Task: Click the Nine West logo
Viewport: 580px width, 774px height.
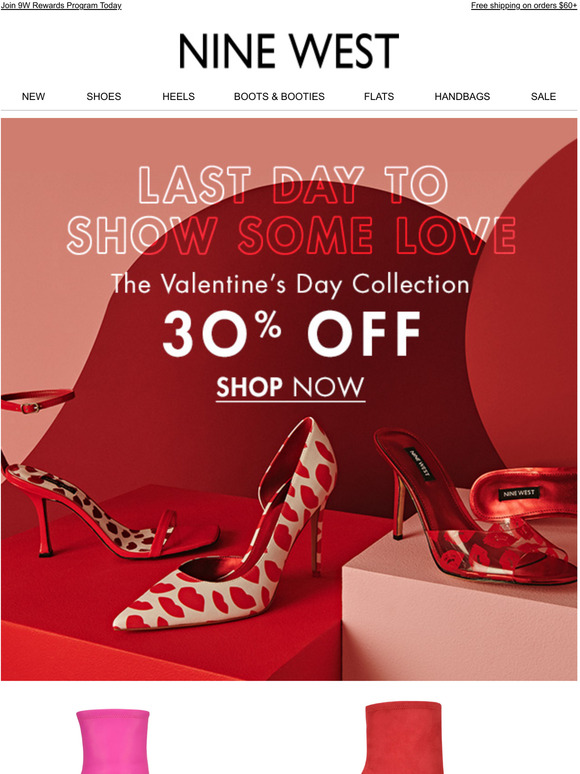Action: pyautogui.click(x=289, y=51)
